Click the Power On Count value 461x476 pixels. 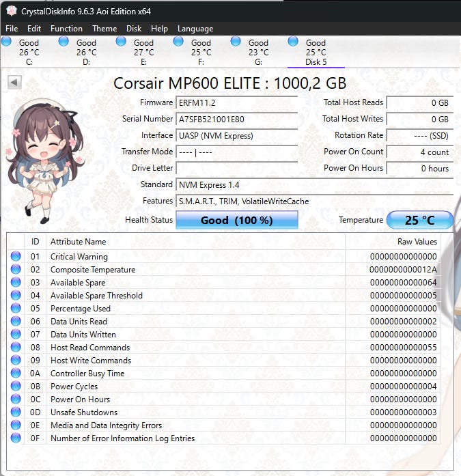pos(420,152)
